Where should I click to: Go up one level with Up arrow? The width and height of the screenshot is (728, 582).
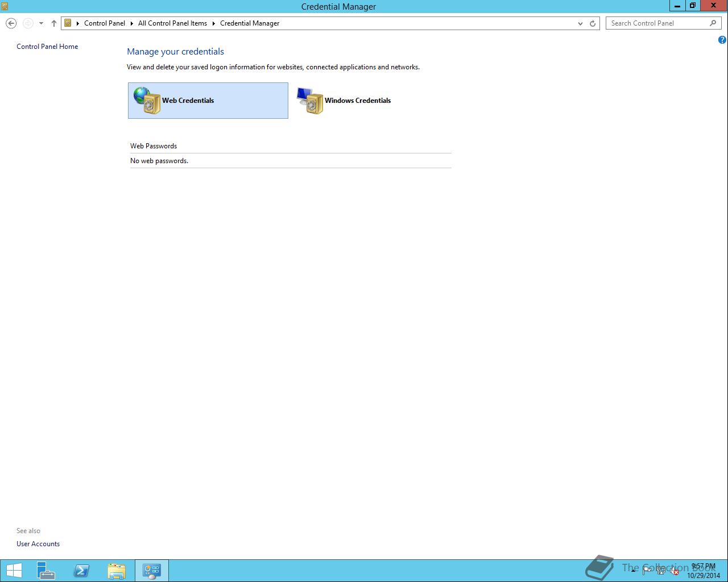pos(54,23)
